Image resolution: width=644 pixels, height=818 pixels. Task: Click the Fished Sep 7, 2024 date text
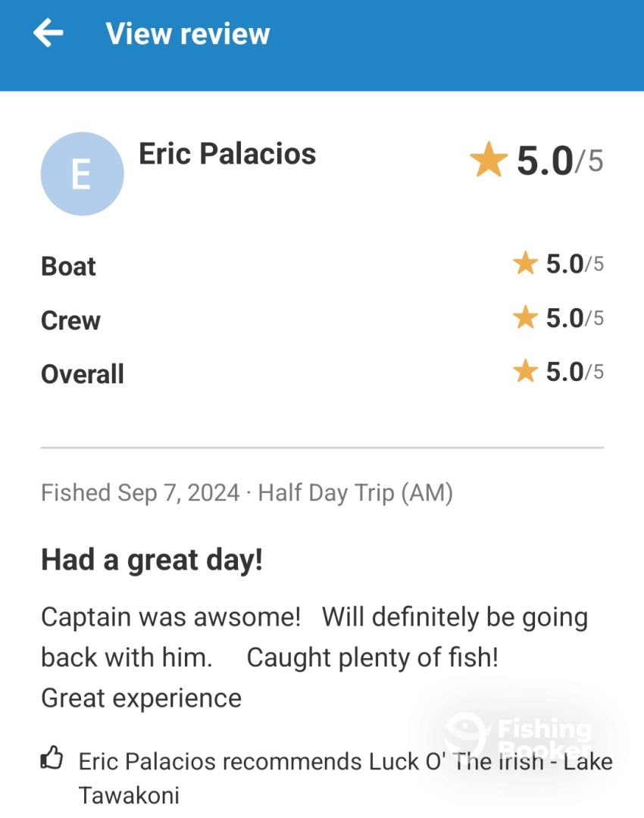point(140,493)
